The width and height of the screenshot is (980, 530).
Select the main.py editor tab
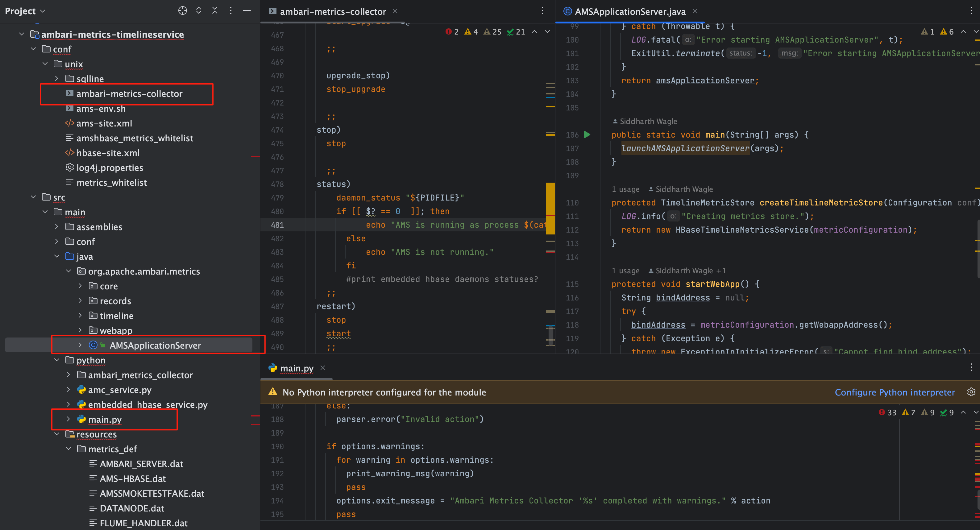tap(296, 368)
